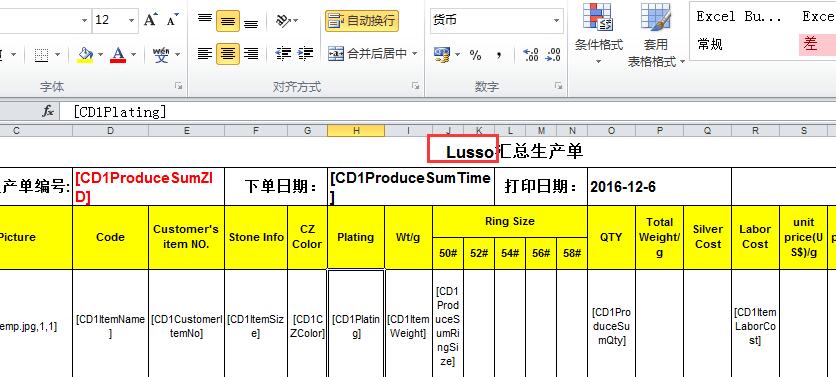Click the fx insert function icon

48,111
